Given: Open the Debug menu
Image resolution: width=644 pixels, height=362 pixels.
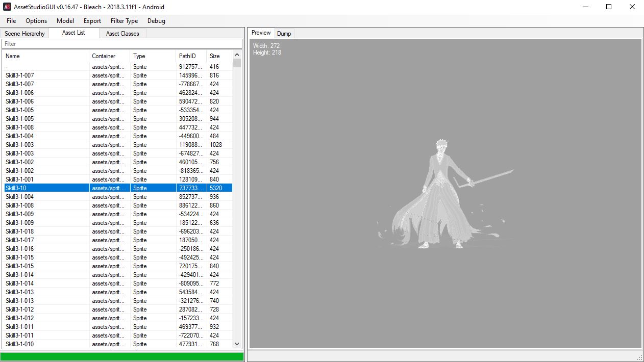Looking at the screenshot, I should 156,21.
